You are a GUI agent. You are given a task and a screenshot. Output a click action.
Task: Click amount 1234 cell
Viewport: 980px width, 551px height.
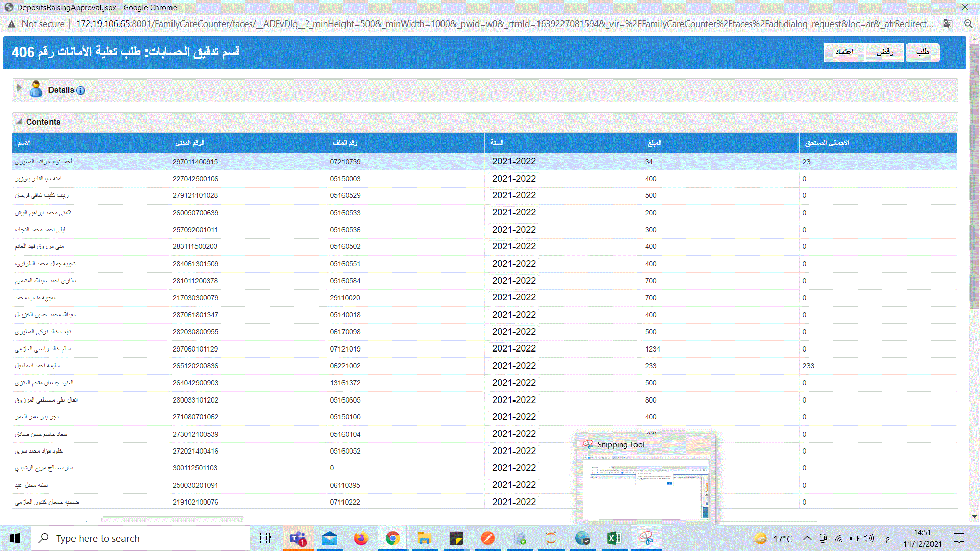(721, 349)
